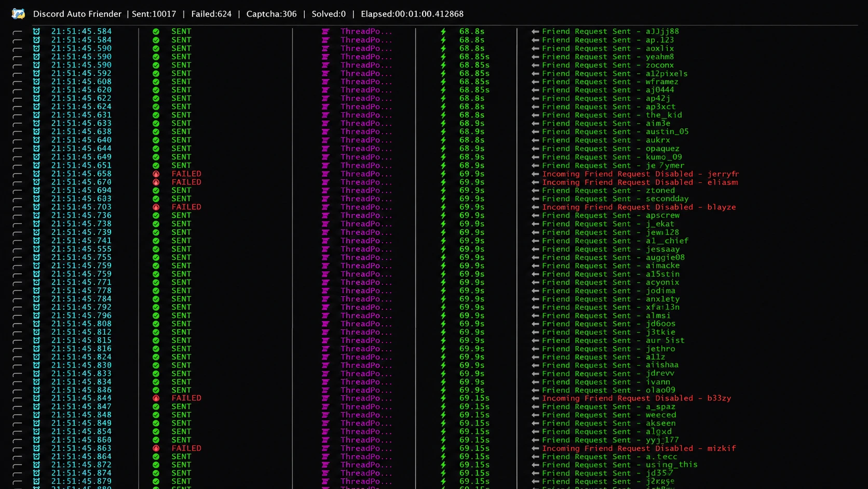This screenshot has width=868, height=489.
Task: Click the magenta thread icon in the auggie08 row
Action: (325, 257)
